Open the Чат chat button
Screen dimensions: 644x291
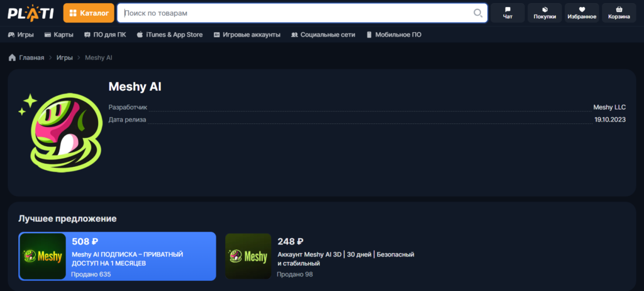tap(508, 13)
